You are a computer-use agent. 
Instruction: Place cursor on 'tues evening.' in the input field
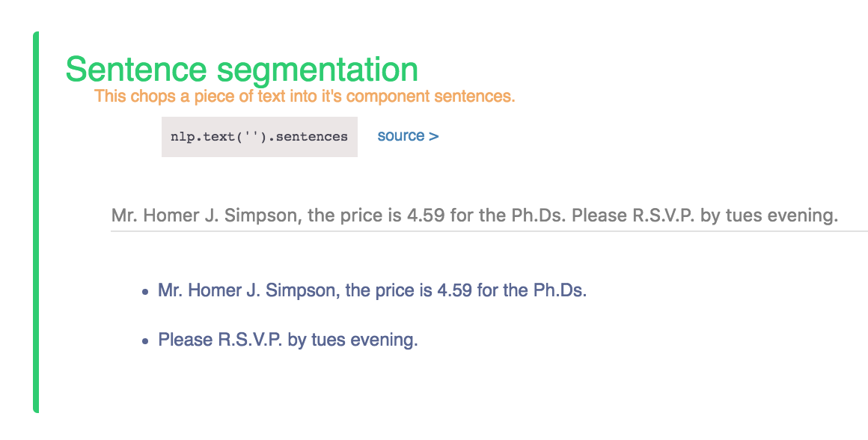click(x=782, y=215)
